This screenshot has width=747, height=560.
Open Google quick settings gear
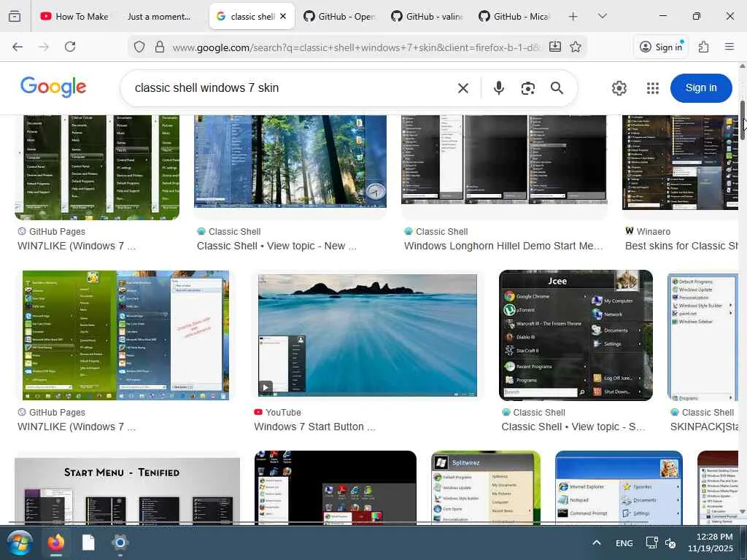point(619,88)
